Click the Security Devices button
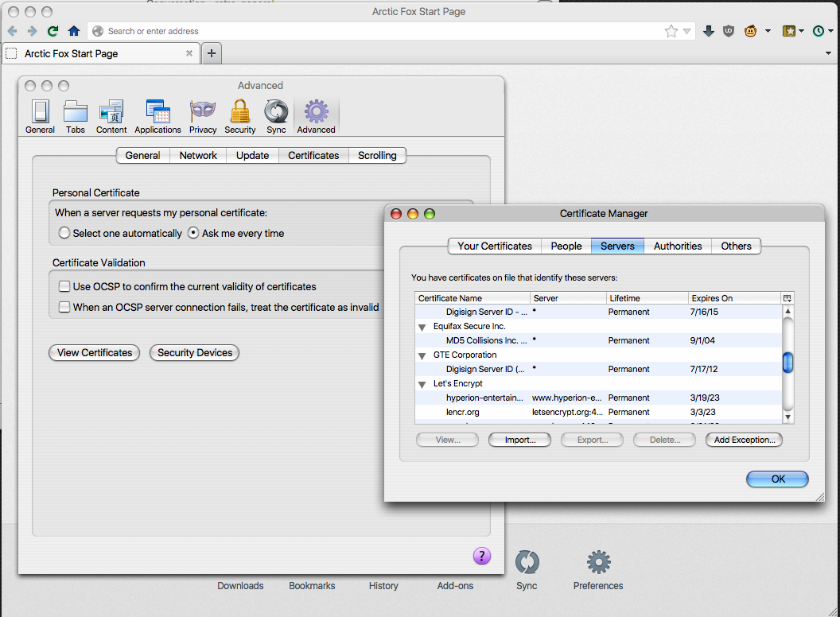 (x=194, y=352)
